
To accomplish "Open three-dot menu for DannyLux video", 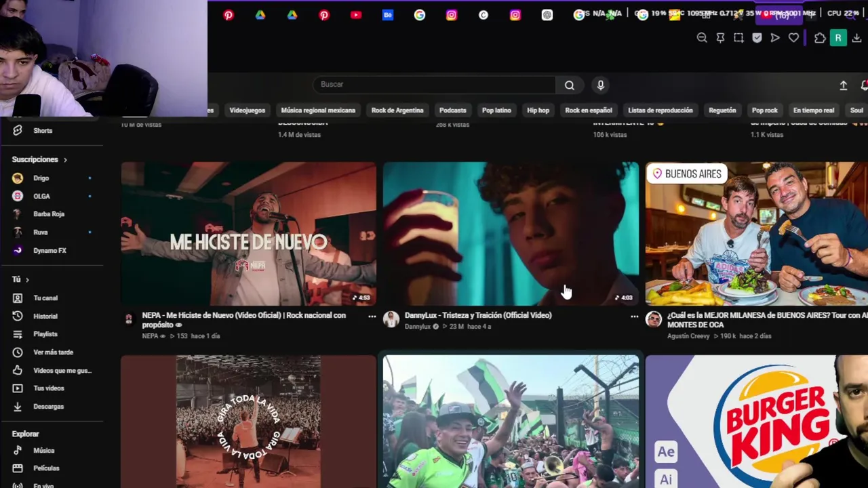I will pyautogui.click(x=634, y=317).
